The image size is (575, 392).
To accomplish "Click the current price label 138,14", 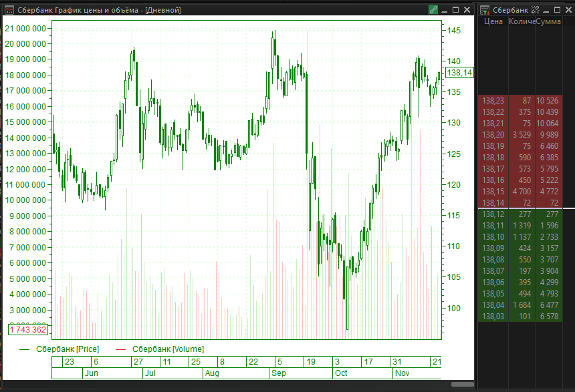I will point(459,73).
